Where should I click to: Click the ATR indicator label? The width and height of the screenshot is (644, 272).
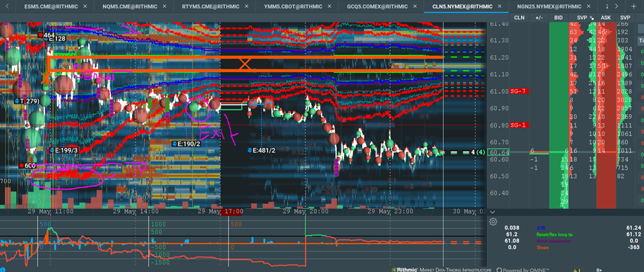click(x=540, y=228)
